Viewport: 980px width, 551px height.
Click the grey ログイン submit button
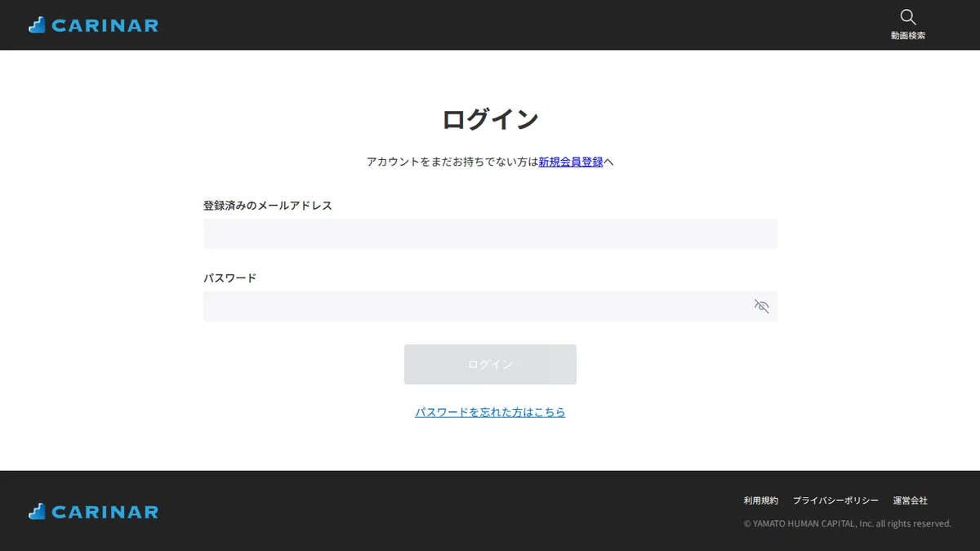click(490, 364)
